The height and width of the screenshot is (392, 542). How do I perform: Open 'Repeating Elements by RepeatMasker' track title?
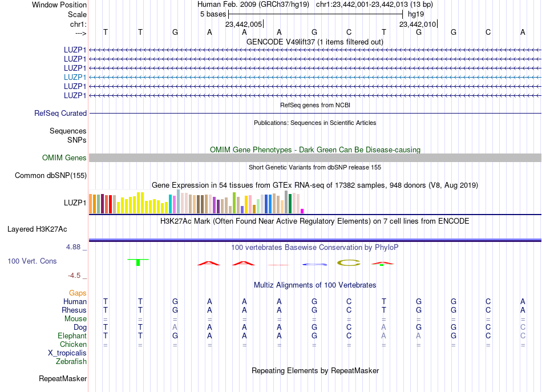(315, 370)
